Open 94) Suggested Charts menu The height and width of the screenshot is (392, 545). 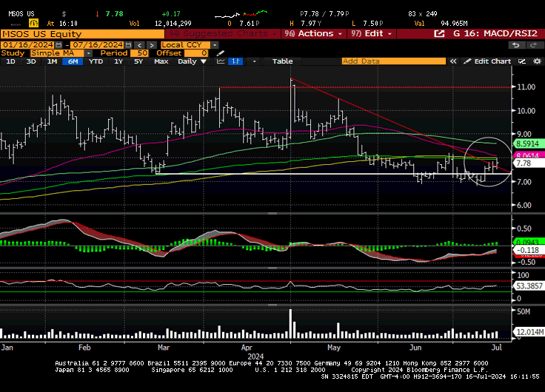[x=223, y=34]
